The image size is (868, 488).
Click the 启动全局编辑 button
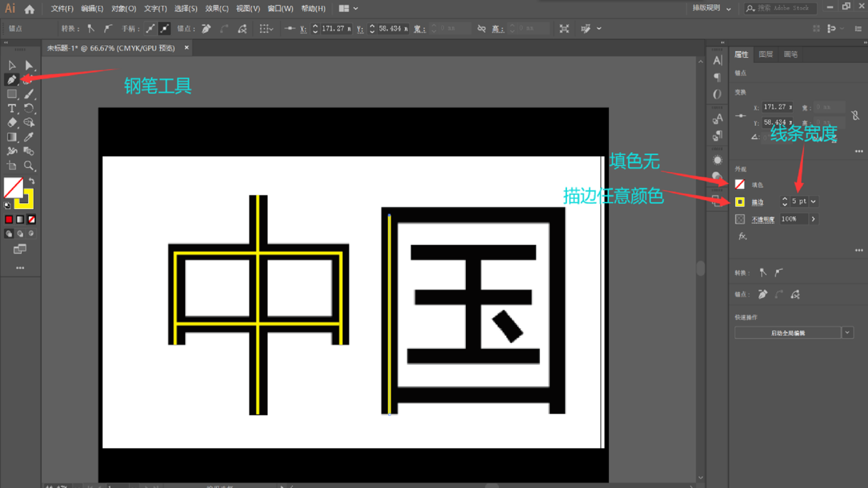(x=788, y=333)
